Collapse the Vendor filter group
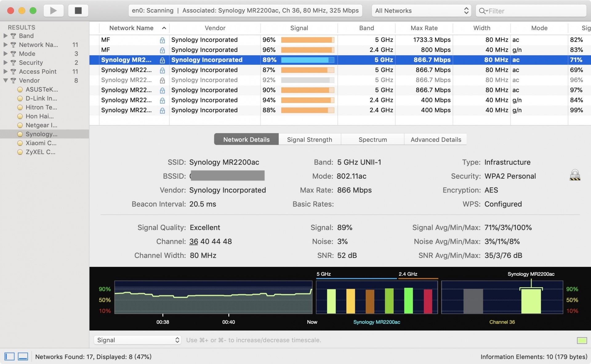 5,81
